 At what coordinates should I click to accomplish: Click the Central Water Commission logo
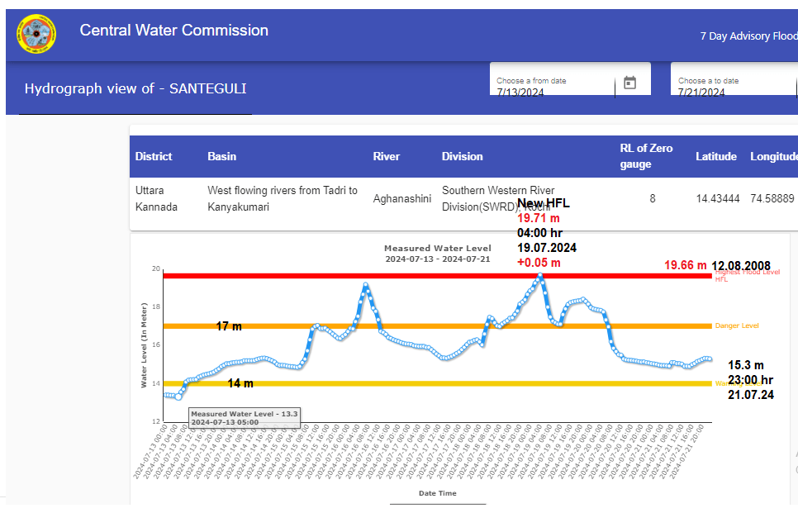[36, 34]
